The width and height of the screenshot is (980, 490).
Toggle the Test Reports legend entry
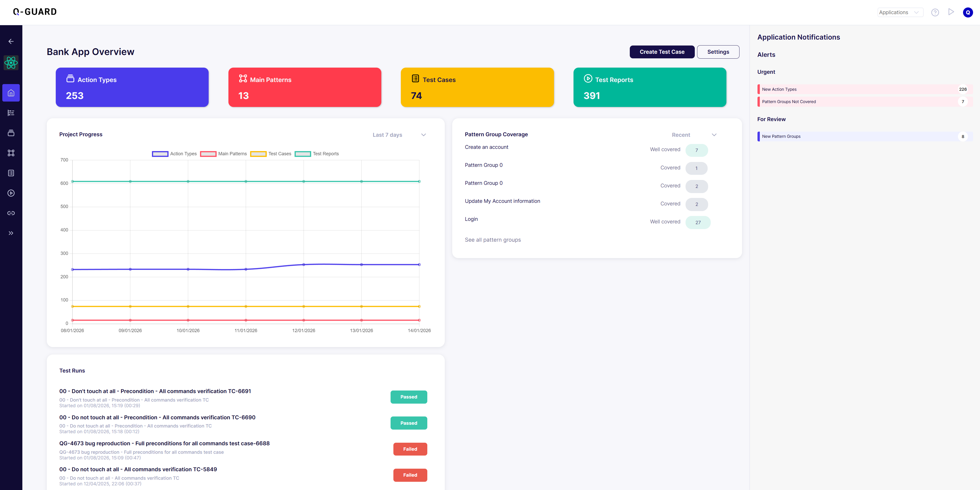pos(317,154)
